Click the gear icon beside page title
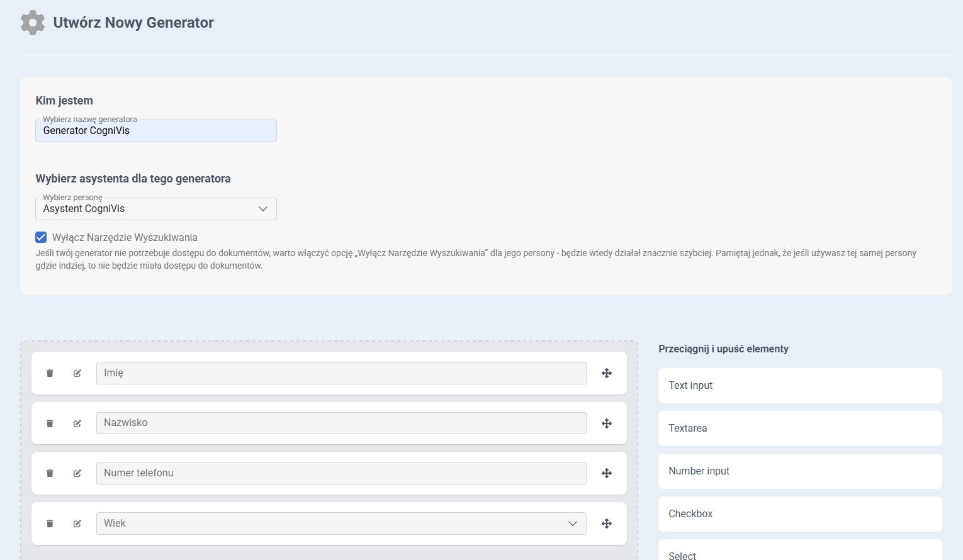Viewport: 963px width, 560px height. [33, 23]
